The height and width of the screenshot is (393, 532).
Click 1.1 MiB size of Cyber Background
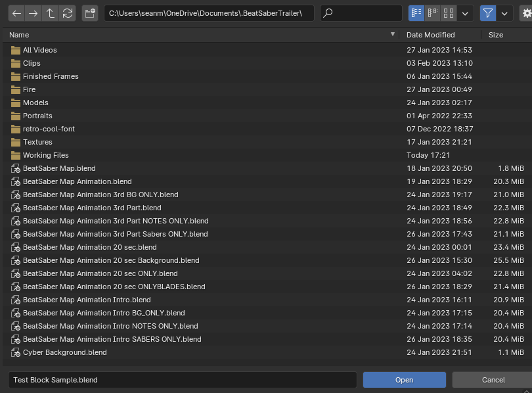511,352
